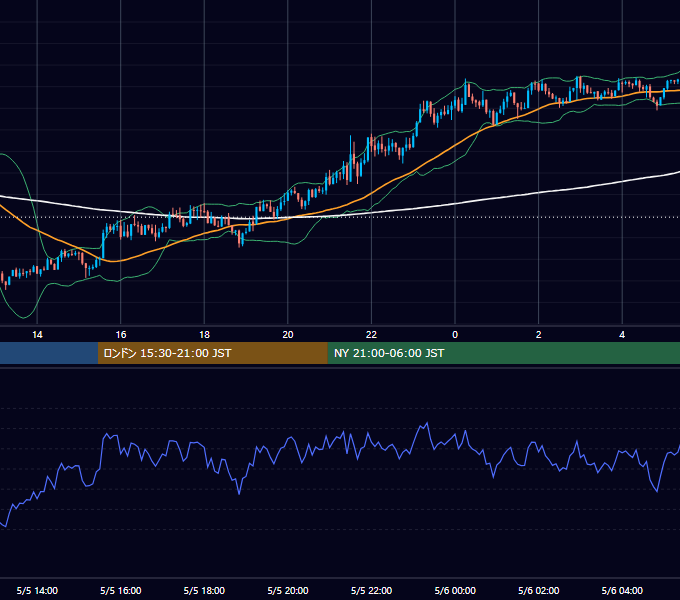Click the 20 hour label on price chart axis
This screenshot has width=680, height=600.
pos(288,335)
